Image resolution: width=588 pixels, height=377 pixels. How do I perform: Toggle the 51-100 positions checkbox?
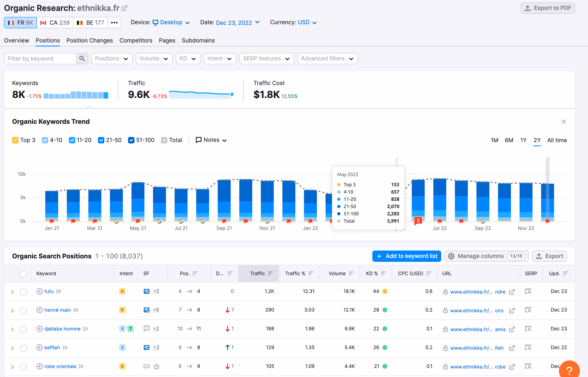[131, 140]
